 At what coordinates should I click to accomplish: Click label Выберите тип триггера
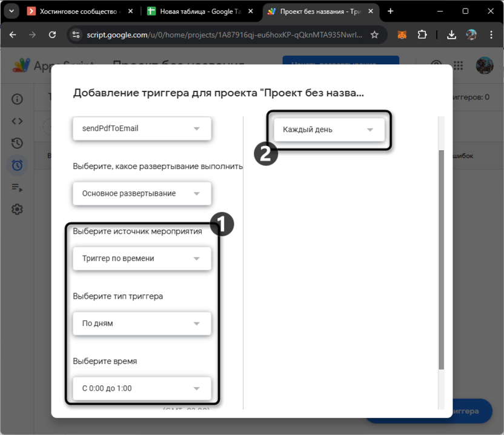click(118, 296)
